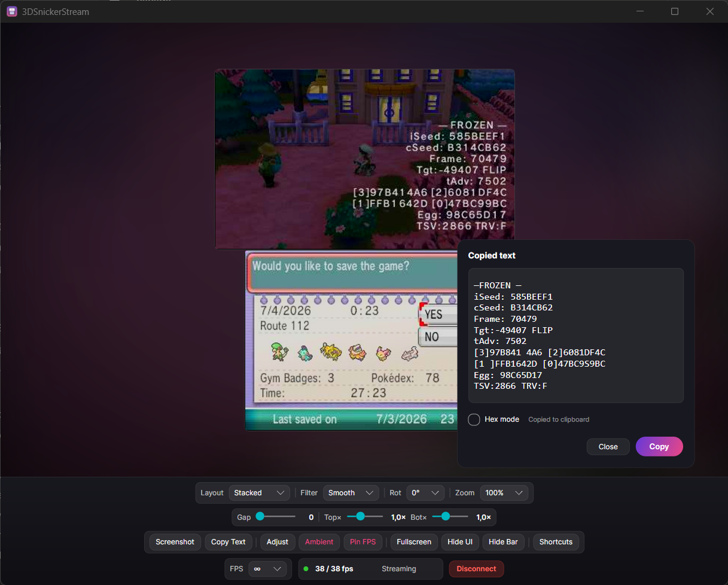
Task: Toggle the Pin FPS button
Action: [363, 542]
